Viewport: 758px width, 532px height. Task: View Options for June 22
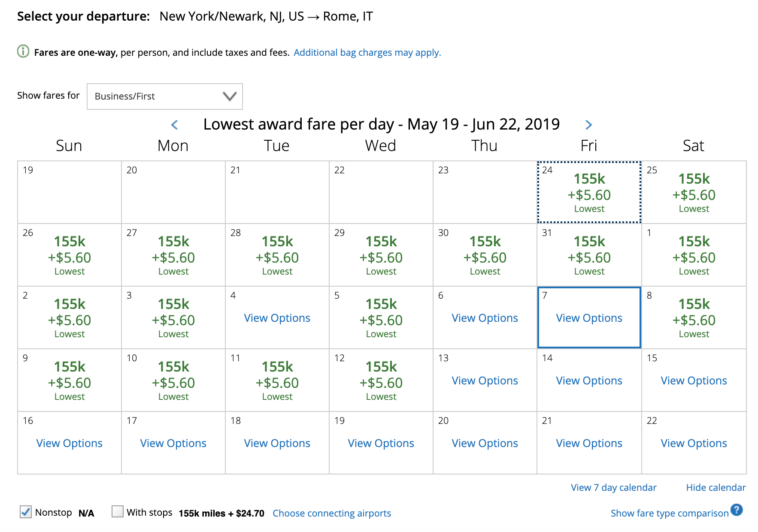coord(694,443)
